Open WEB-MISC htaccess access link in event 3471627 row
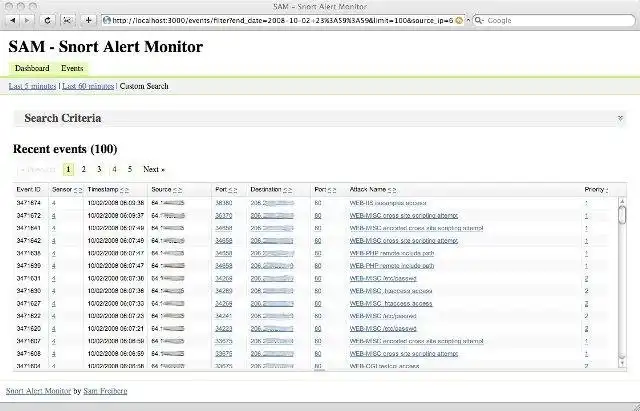 click(x=391, y=304)
